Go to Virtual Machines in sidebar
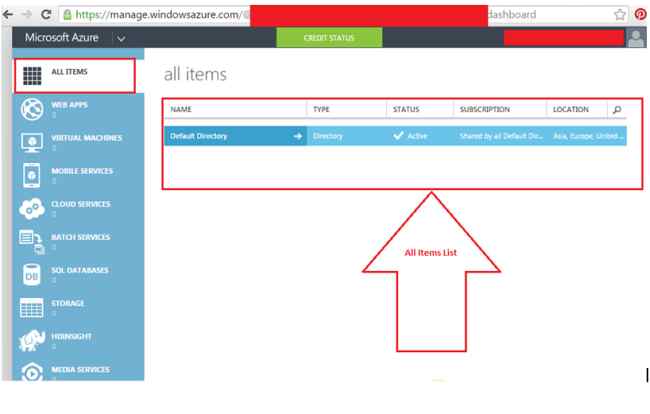This screenshot has height=414, width=650. pos(87,138)
